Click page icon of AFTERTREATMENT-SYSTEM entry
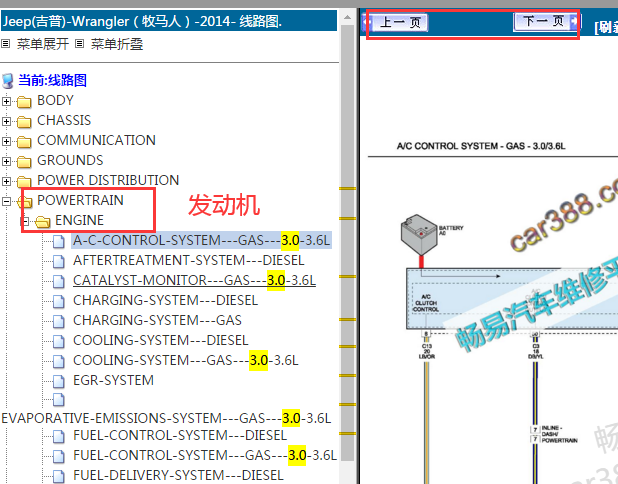 coord(58,261)
